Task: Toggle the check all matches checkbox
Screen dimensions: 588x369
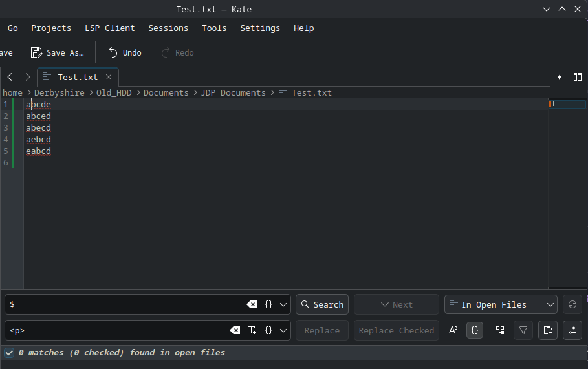Action: point(9,353)
